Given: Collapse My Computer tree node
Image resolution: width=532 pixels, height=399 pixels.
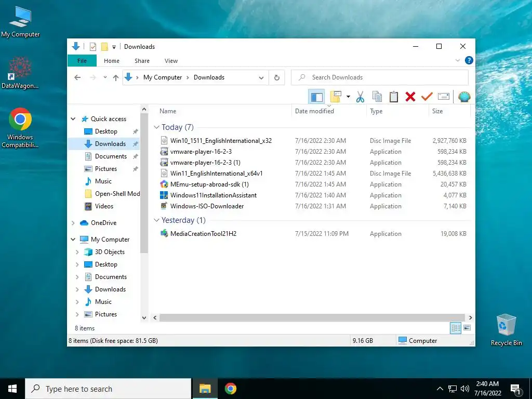Looking at the screenshot, I should (x=73, y=239).
